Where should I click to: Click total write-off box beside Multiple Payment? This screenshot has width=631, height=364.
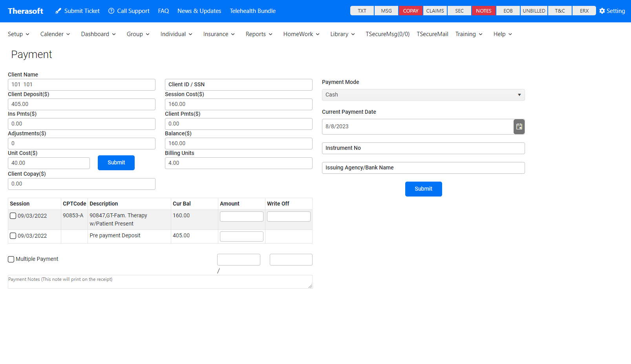coord(291,260)
